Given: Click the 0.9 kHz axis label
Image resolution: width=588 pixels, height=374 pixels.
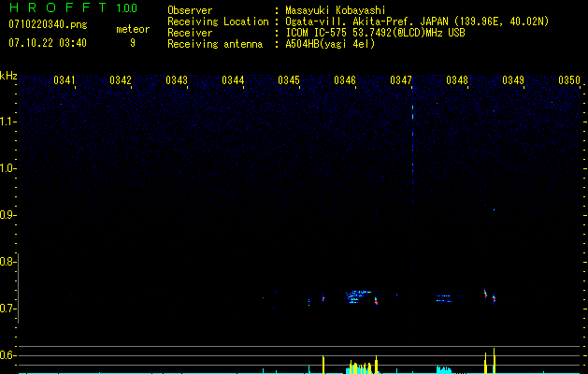Looking at the screenshot, I should point(7,215).
